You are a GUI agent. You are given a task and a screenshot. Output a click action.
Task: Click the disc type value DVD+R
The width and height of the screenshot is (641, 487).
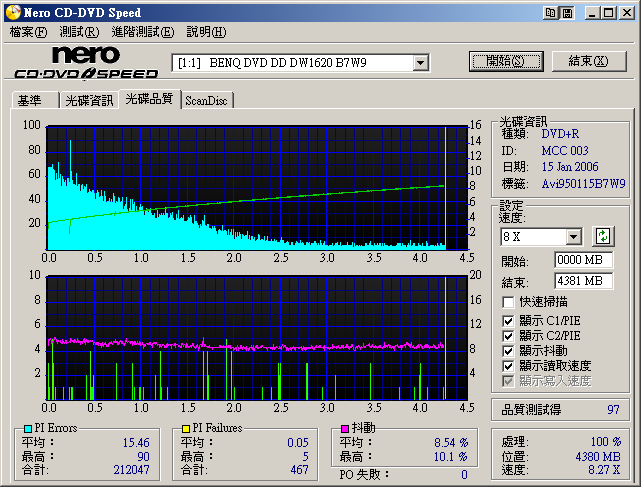[x=560, y=134]
